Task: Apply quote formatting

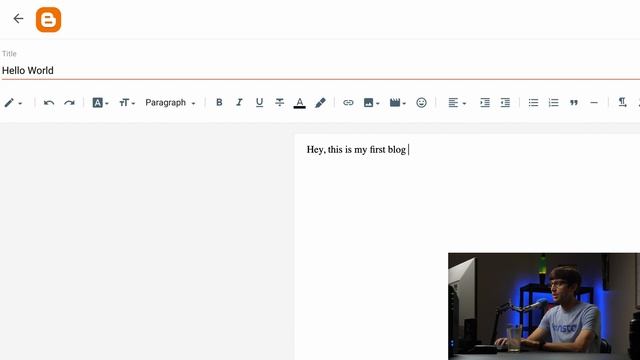Action: [574, 103]
